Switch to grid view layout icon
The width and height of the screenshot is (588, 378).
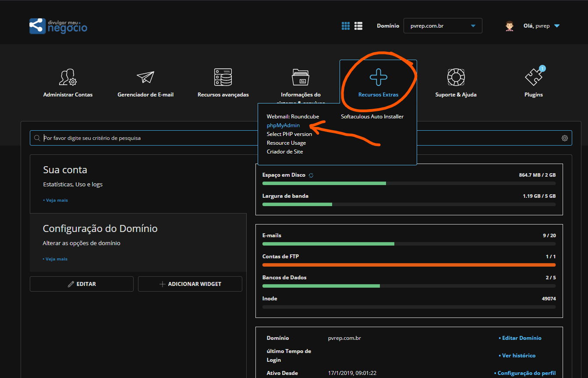(346, 26)
